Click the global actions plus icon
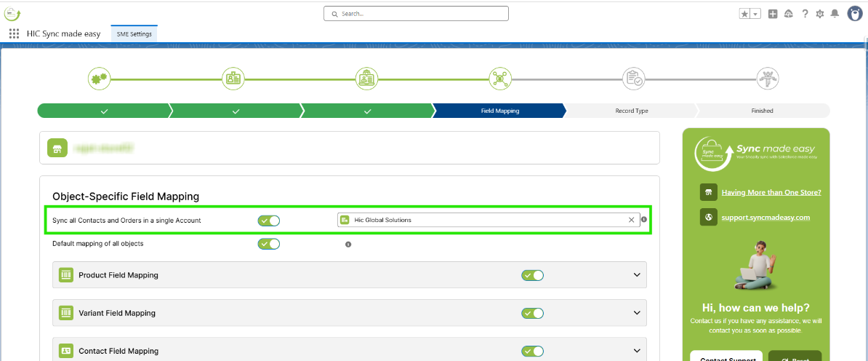Screen dimensions: 868x361 (x=773, y=14)
